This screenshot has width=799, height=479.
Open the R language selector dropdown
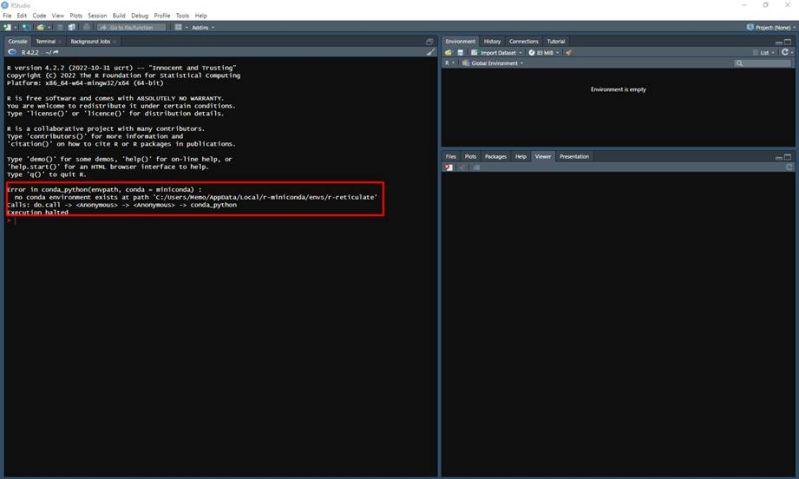tap(449, 63)
